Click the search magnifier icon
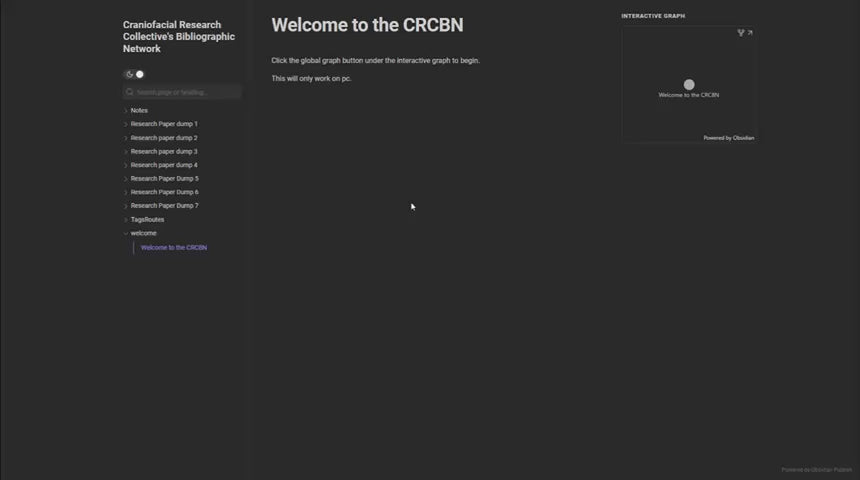Image resolution: width=860 pixels, height=480 pixels. 130,92
